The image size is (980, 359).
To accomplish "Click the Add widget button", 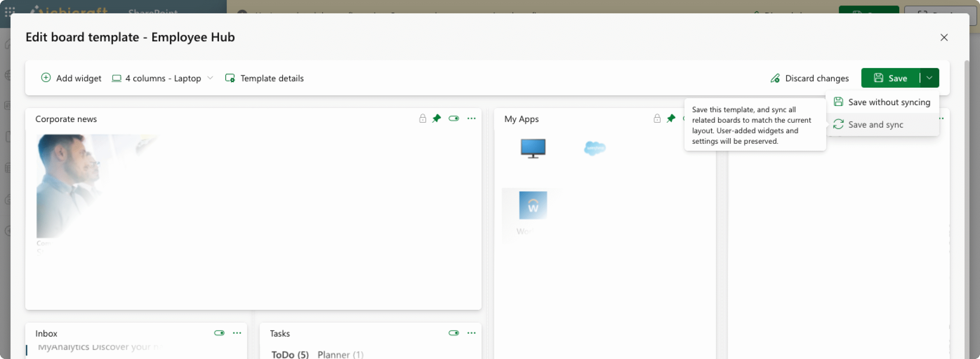I will 71,78.
